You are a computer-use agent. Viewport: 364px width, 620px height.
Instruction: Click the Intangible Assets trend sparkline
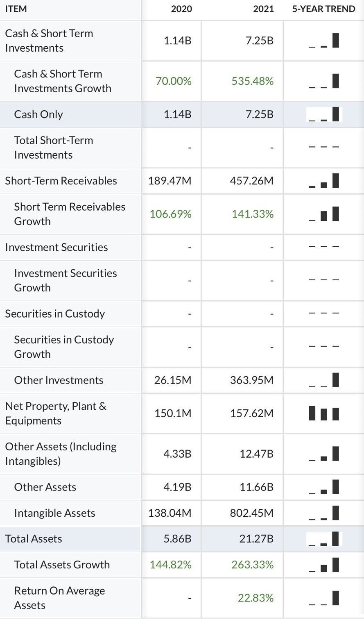point(324,513)
